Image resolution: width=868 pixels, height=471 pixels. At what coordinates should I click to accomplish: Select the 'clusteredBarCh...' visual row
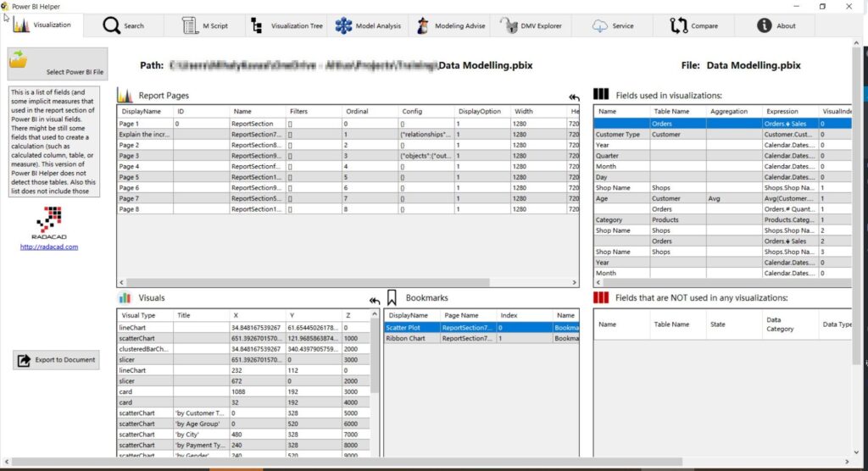(243, 349)
